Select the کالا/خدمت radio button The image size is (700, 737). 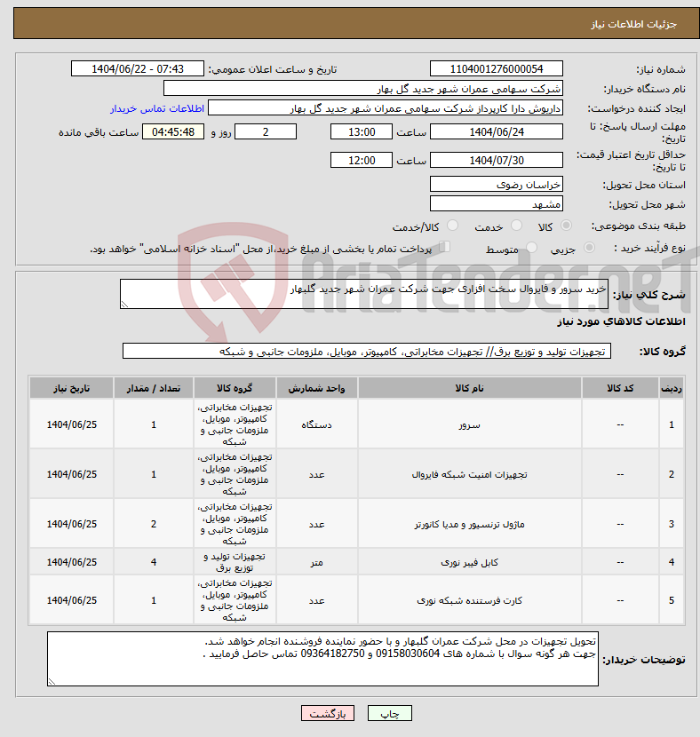click(453, 226)
